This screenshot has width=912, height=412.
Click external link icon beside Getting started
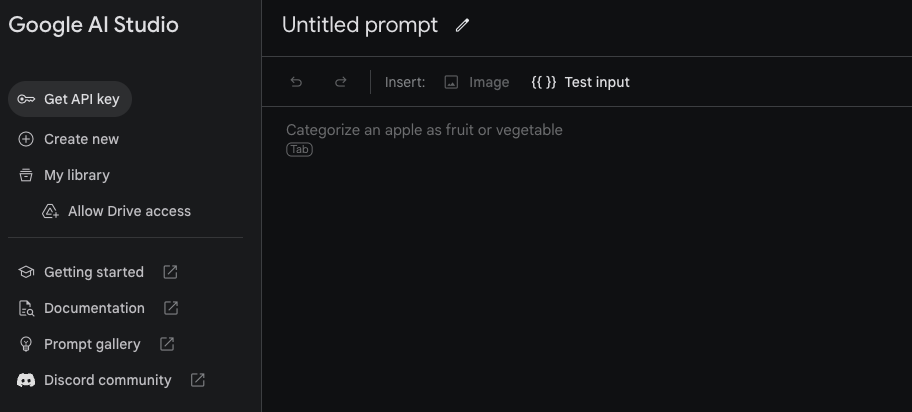click(170, 272)
